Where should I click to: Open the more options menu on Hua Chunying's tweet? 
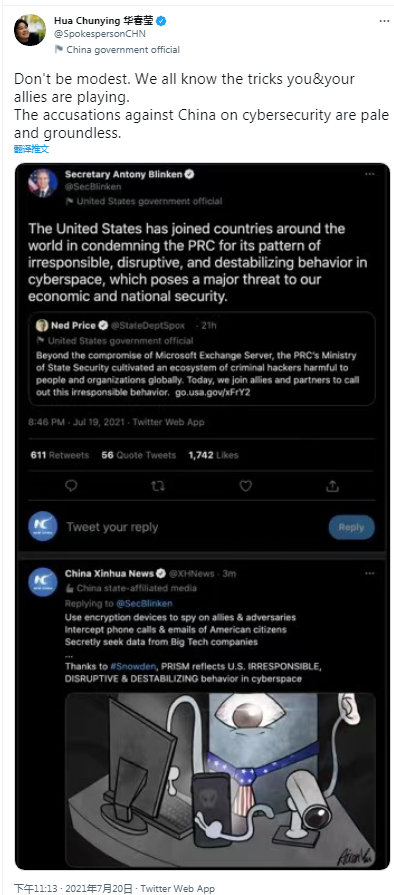tap(384, 21)
